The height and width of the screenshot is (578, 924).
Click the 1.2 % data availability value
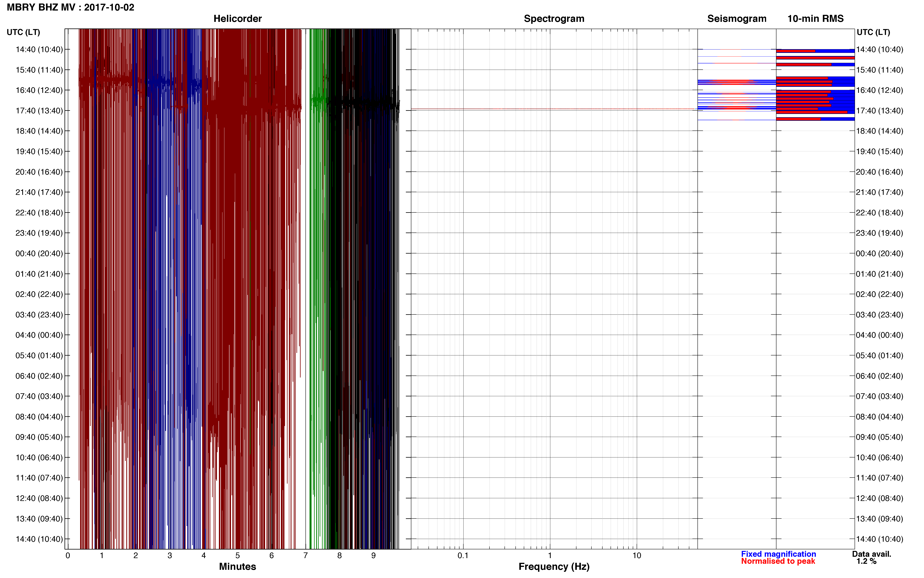tap(866, 561)
